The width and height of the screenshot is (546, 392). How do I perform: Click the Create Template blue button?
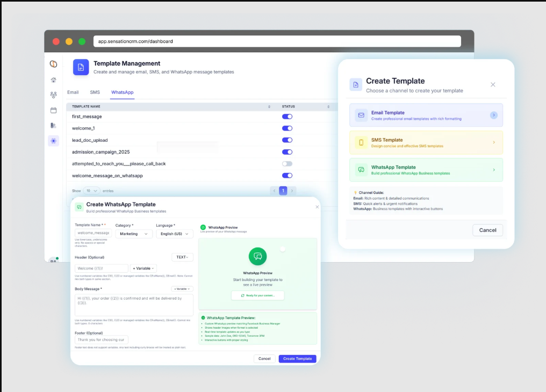pos(297,359)
